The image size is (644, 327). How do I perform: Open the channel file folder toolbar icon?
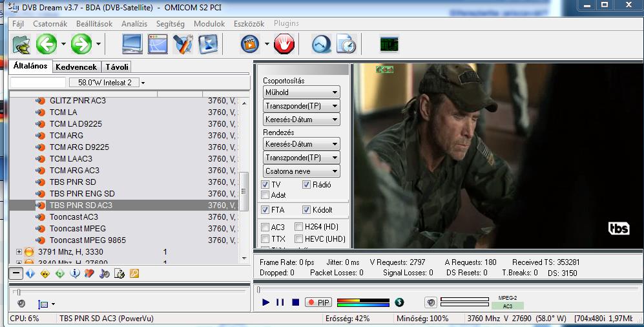pos(21,44)
